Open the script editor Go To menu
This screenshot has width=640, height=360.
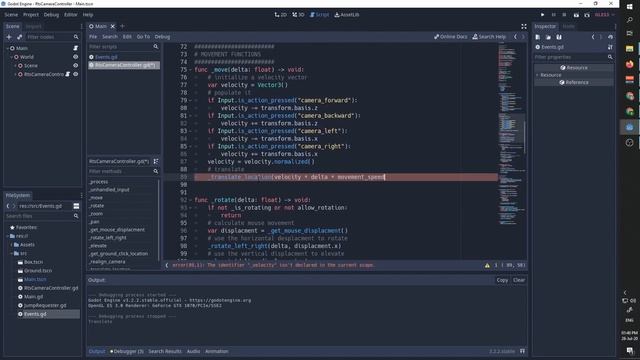(143, 37)
